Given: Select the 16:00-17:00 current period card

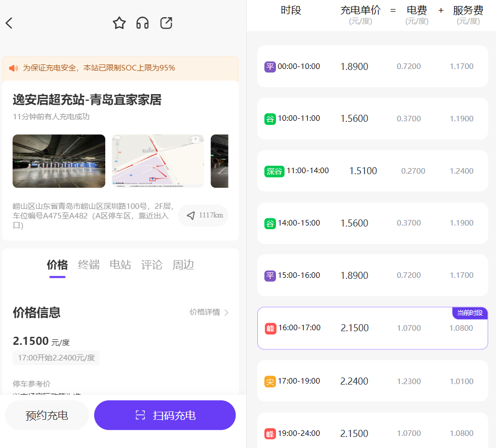Looking at the screenshot, I should pyautogui.click(x=373, y=328).
